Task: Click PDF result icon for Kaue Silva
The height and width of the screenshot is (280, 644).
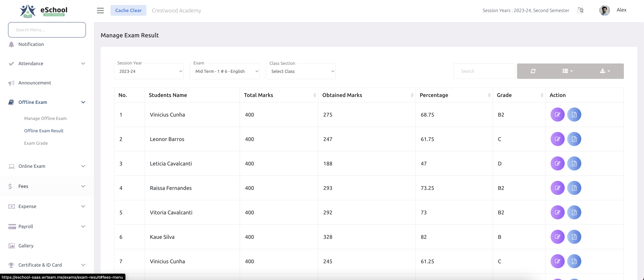Action: [574, 237]
